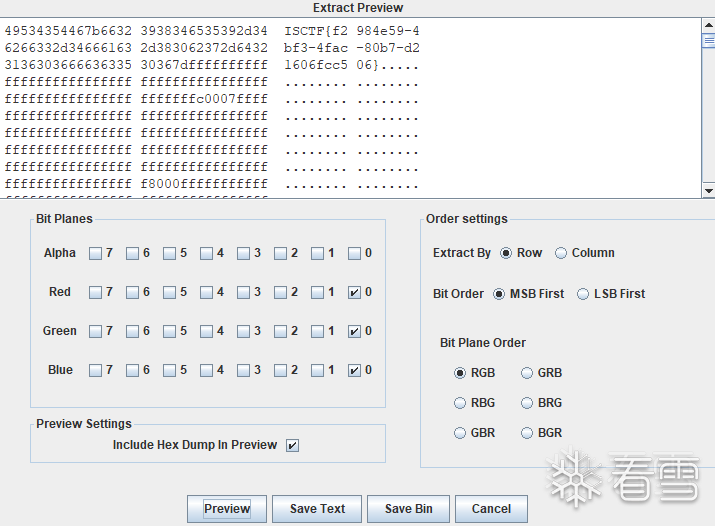Set bit plane order to RGB
This screenshot has height=526, width=715.
point(460,373)
